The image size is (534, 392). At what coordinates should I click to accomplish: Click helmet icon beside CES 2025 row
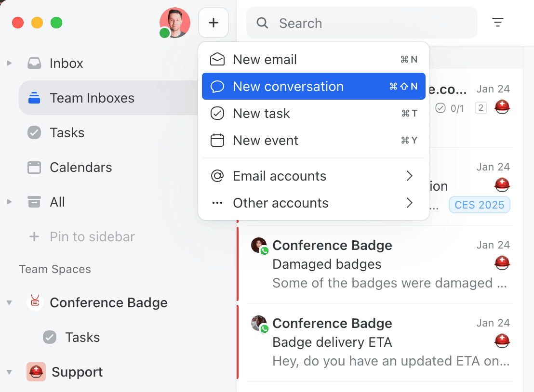pyautogui.click(x=502, y=185)
